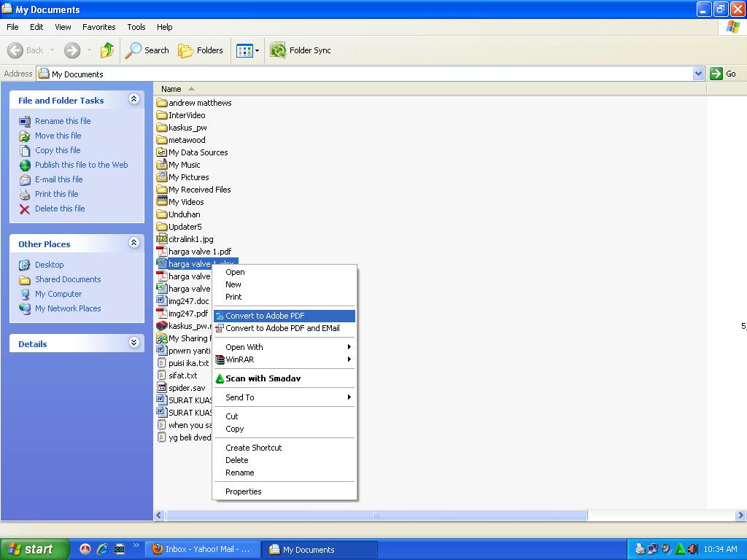This screenshot has width=747, height=560.
Task: Collapse the File and Folder Tasks panel
Action: (134, 100)
